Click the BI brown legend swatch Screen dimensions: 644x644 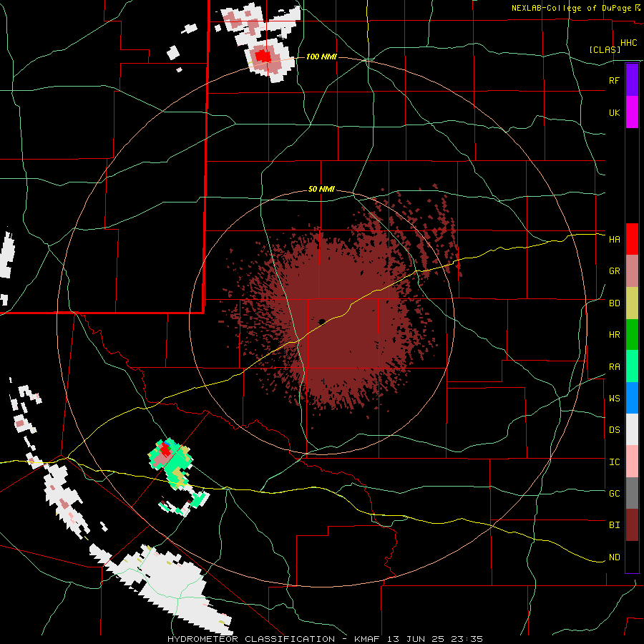coord(632,525)
